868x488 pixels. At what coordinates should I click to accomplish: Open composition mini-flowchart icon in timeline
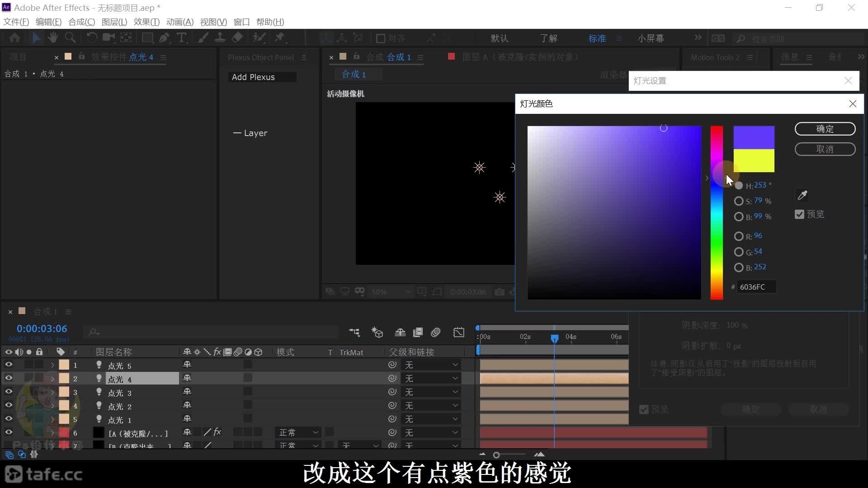pos(354,333)
